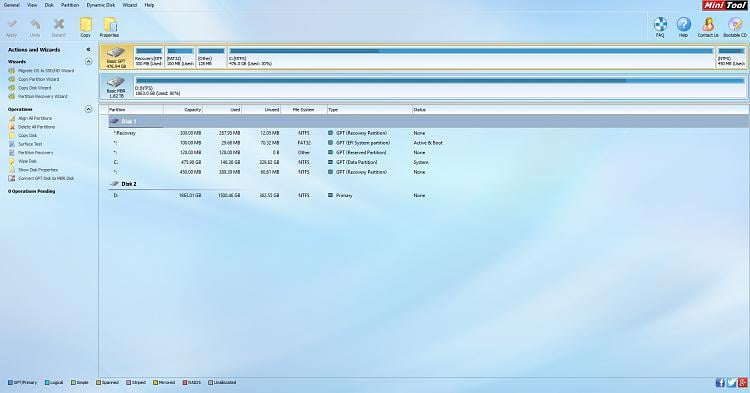This screenshot has width=750, height=393.
Task: Open the Bootable CD icon
Action: point(735,24)
